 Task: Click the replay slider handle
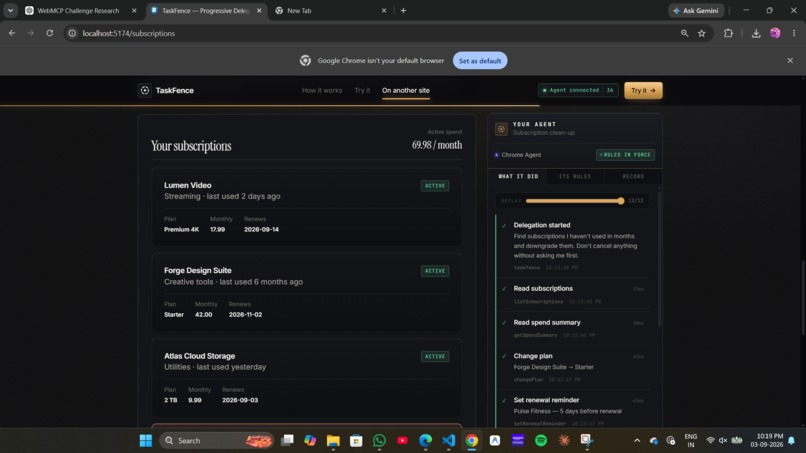tap(620, 201)
